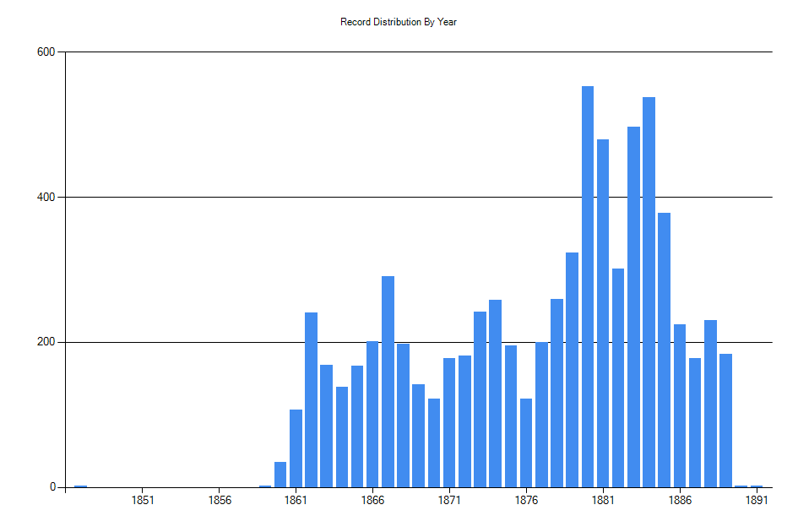This screenshot has width=798, height=532.
Task: Click the 400 label on the vertical axis
Action: point(46,197)
